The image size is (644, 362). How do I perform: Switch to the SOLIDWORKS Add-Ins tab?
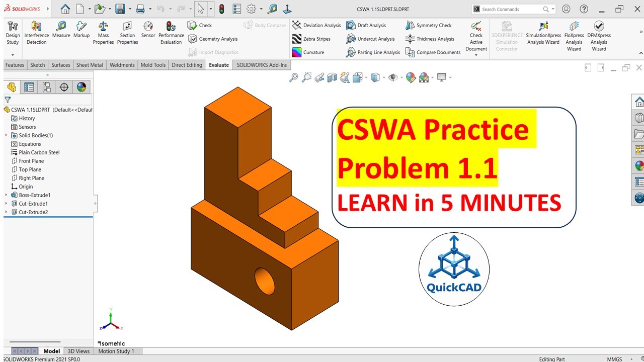[x=262, y=65]
